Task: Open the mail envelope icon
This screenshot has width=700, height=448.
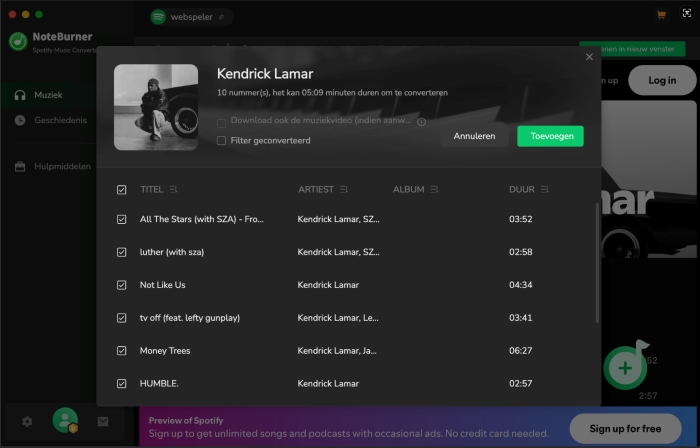Action: pyautogui.click(x=103, y=422)
